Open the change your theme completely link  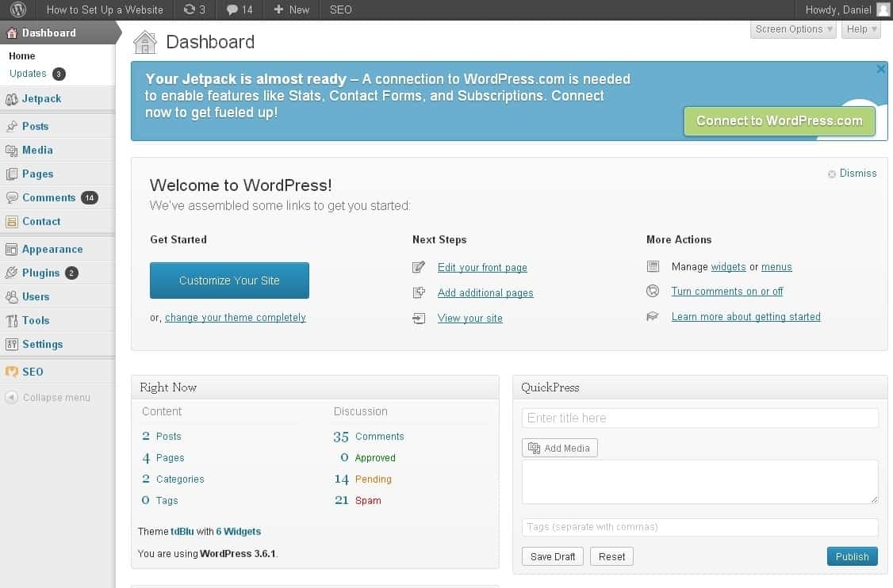(x=236, y=318)
